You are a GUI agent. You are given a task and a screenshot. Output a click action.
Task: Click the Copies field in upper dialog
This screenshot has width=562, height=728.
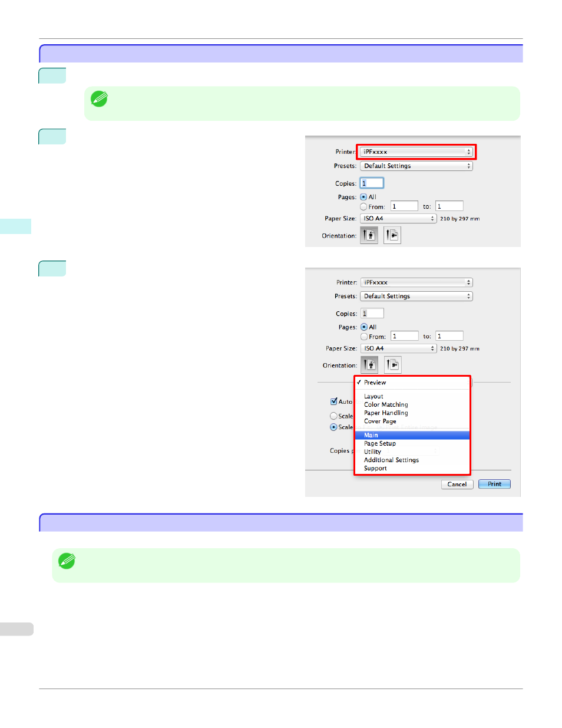pyautogui.click(x=372, y=183)
